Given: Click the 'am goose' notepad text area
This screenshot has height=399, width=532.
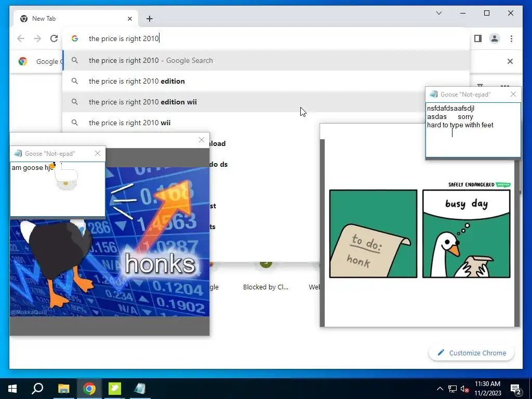Looking at the screenshot, I should [58, 189].
